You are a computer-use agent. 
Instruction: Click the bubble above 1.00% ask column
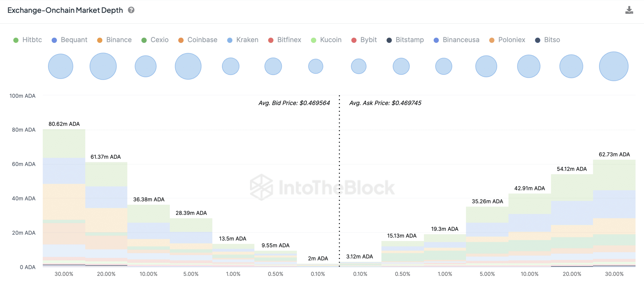tap(444, 66)
